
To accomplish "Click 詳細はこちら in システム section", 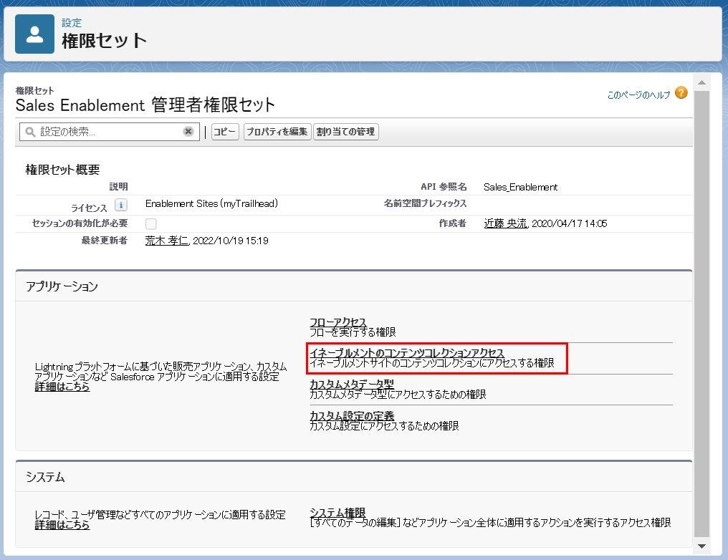I will (x=62, y=525).
